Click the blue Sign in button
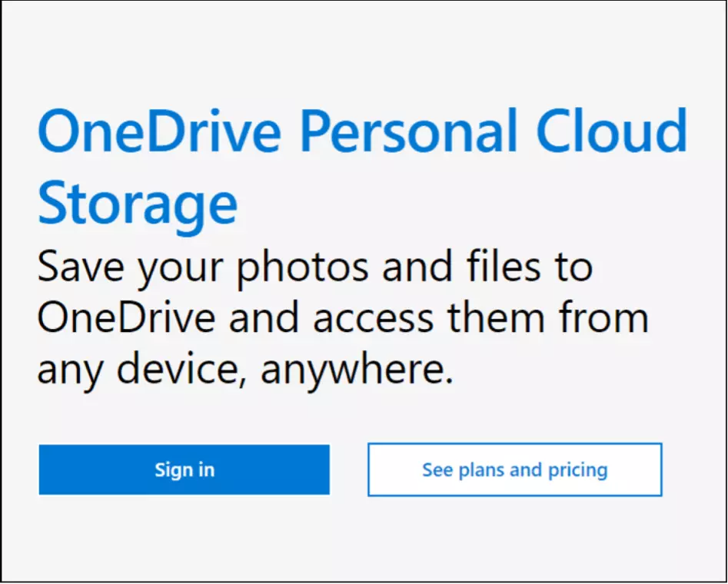 (x=184, y=470)
